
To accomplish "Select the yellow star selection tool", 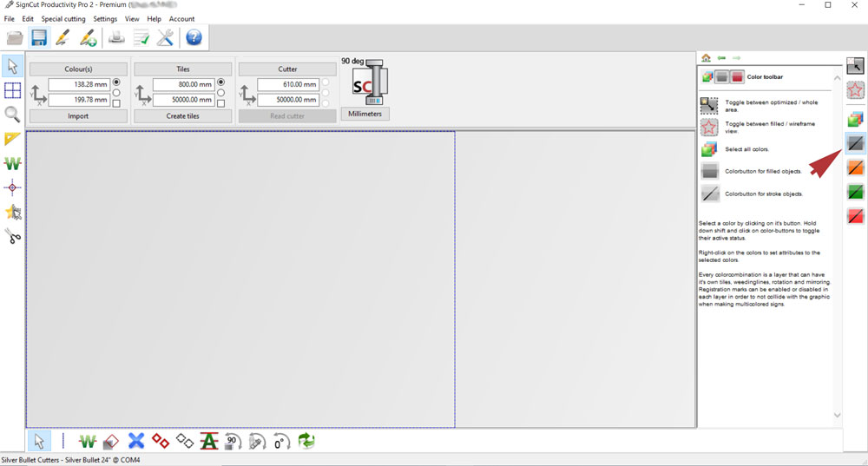I will 13,212.
